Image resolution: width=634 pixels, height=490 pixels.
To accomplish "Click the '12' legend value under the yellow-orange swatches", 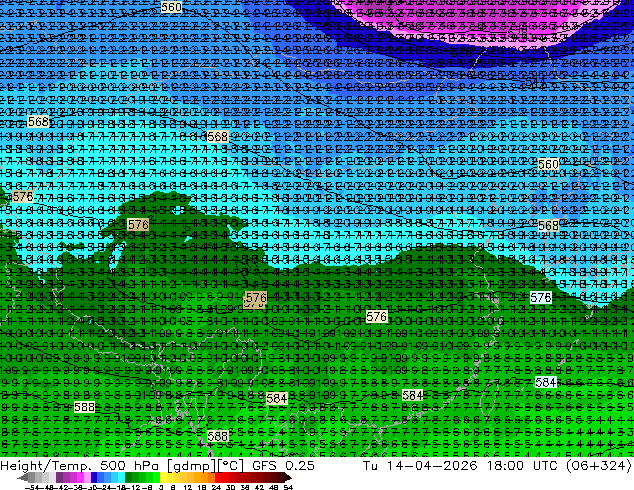I will [188, 487].
